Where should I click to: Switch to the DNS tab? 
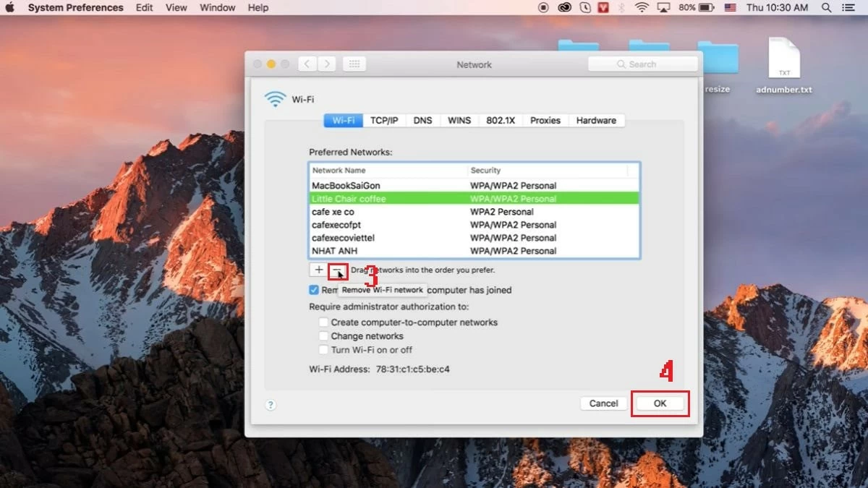[x=422, y=121]
